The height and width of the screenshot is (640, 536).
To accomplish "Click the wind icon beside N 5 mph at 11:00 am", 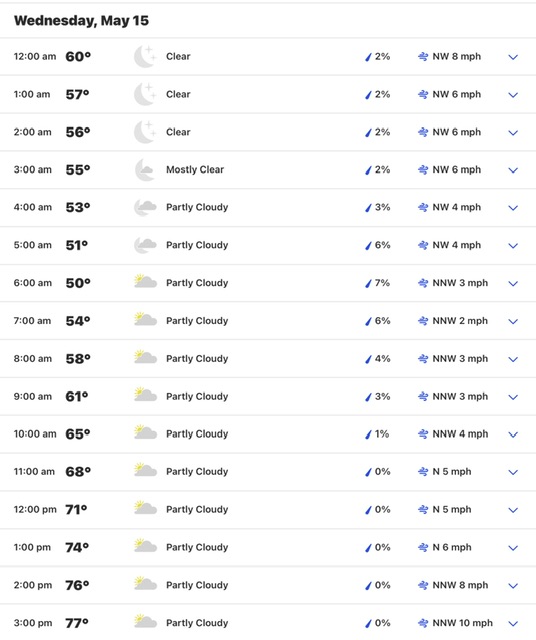I will (x=423, y=472).
